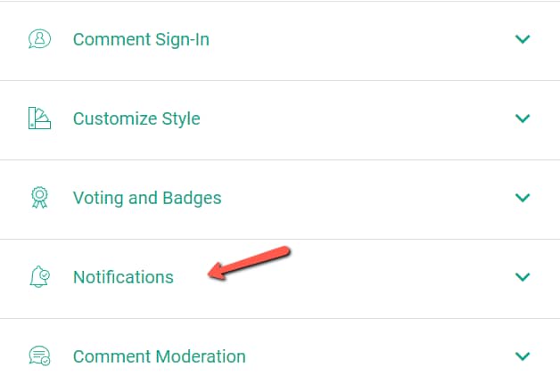Viewport: 560px width, 392px height.
Task: Expand Comment Moderation using its chevron
Action: [523, 355]
